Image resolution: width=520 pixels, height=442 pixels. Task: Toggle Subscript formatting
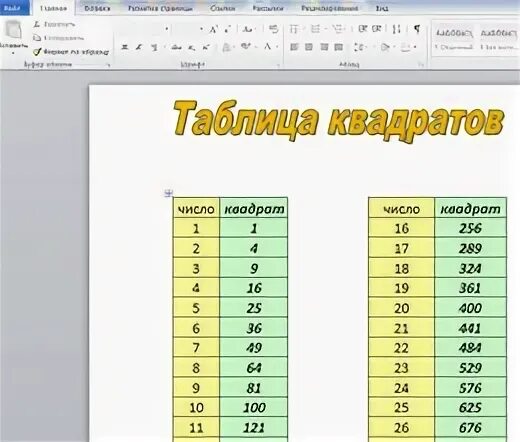(x=191, y=48)
